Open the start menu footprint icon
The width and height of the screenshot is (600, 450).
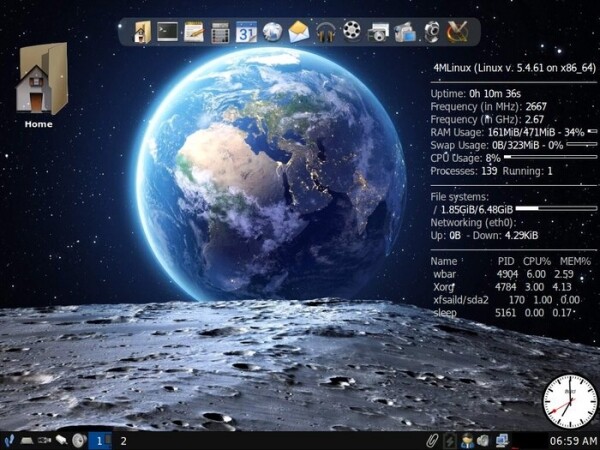pos(8,440)
